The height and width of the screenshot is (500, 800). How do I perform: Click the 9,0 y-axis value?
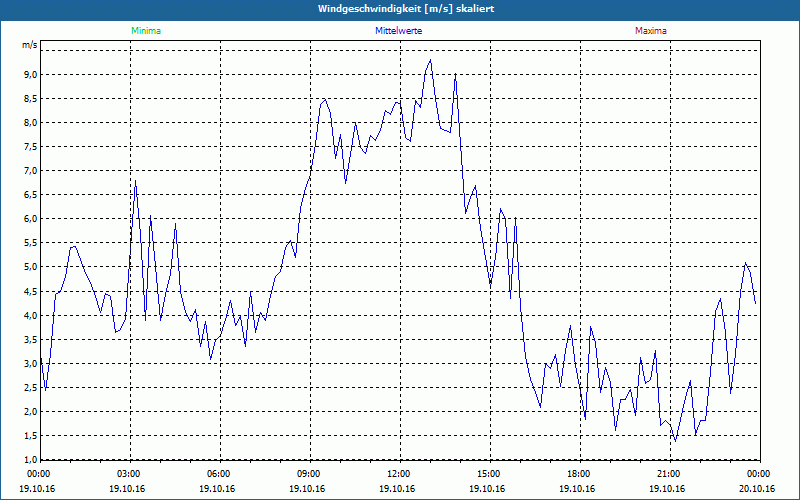click(x=31, y=74)
